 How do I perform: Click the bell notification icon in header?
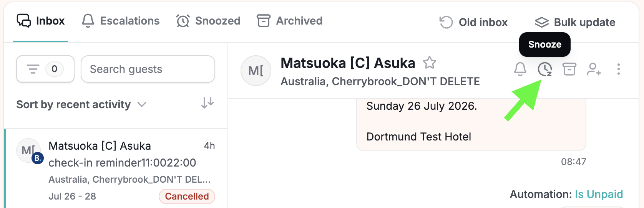coord(520,69)
